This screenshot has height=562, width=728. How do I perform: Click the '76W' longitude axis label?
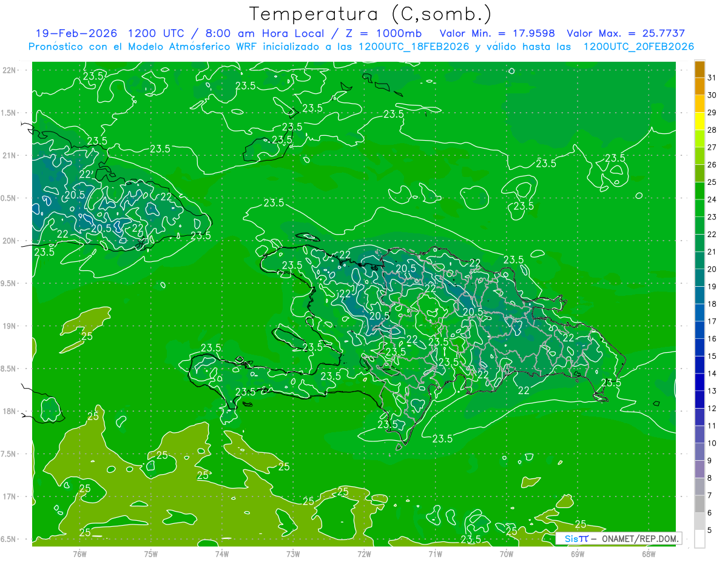[x=79, y=554]
